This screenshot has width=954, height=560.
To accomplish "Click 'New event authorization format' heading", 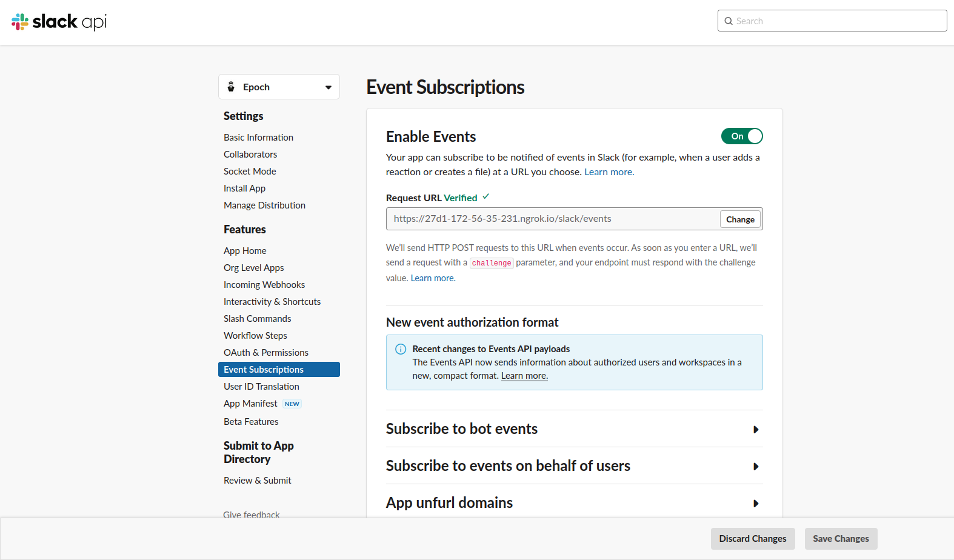I will (x=472, y=322).
